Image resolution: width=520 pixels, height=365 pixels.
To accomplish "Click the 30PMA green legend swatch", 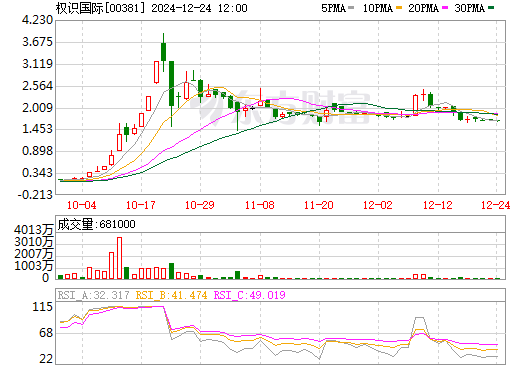I will tap(491, 8).
